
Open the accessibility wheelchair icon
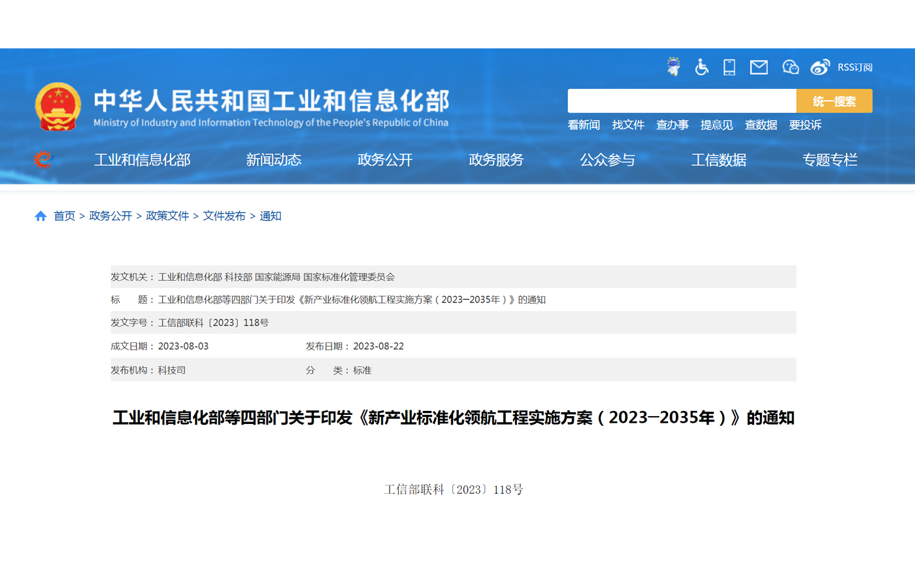click(x=701, y=67)
